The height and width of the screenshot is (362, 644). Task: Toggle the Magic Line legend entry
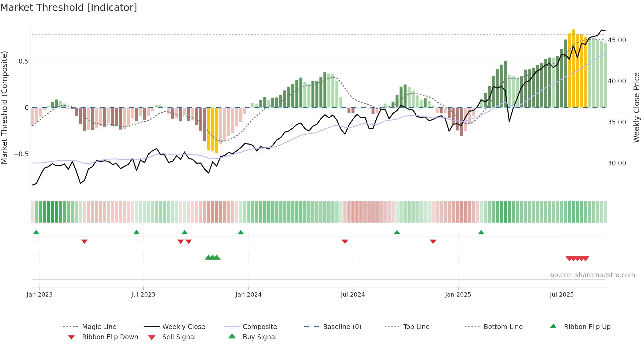coord(90,327)
